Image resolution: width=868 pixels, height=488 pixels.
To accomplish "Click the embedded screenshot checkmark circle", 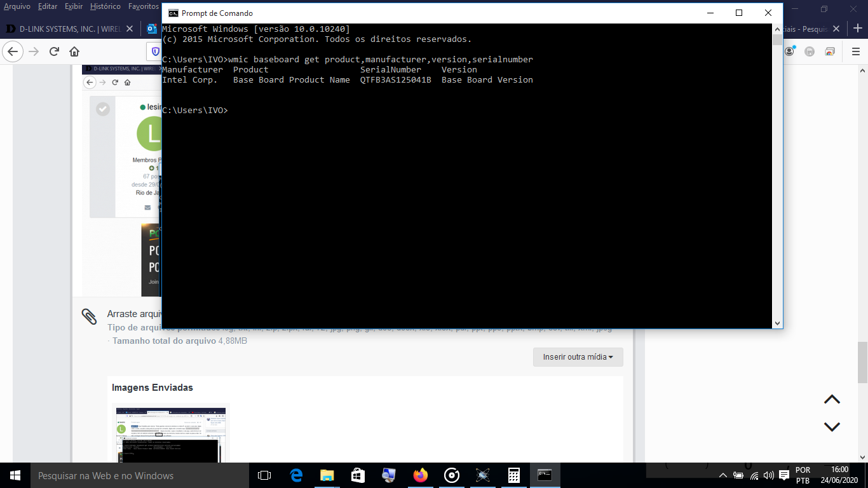I will click(102, 109).
